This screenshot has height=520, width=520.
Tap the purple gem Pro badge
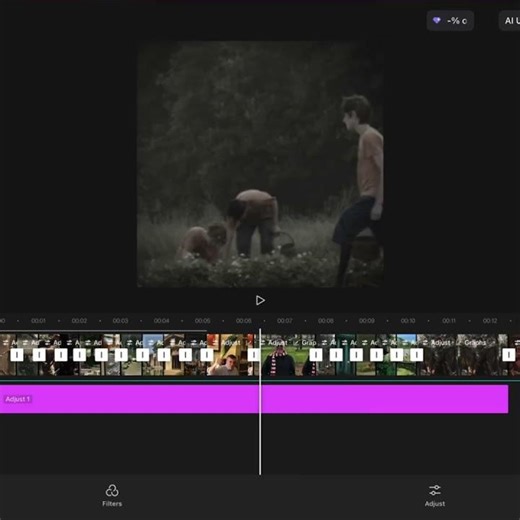pyautogui.click(x=450, y=21)
